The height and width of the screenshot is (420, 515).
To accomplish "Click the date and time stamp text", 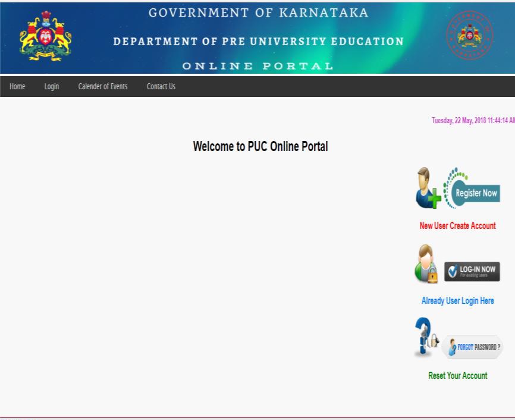I will 473,121.
